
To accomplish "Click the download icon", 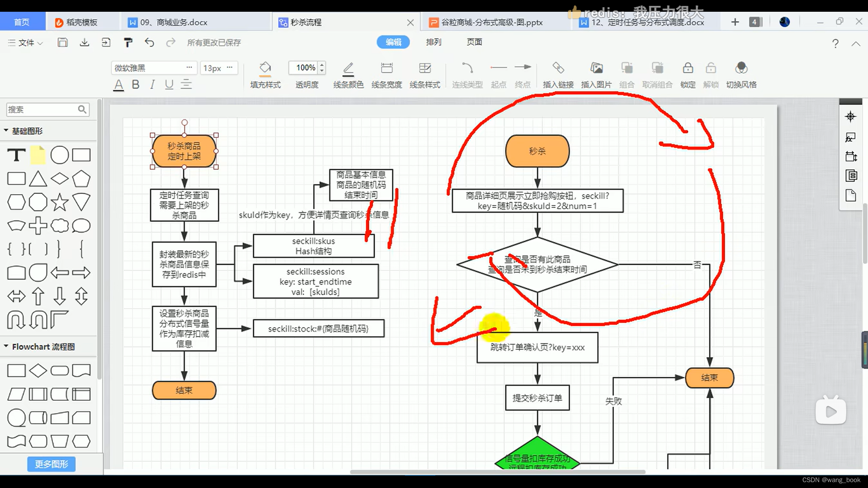I will pos(85,42).
